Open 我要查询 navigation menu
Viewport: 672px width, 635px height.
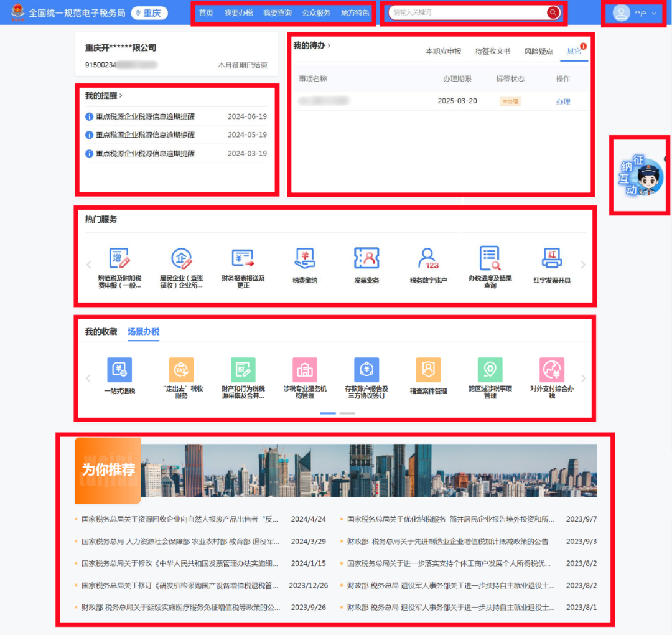278,13
